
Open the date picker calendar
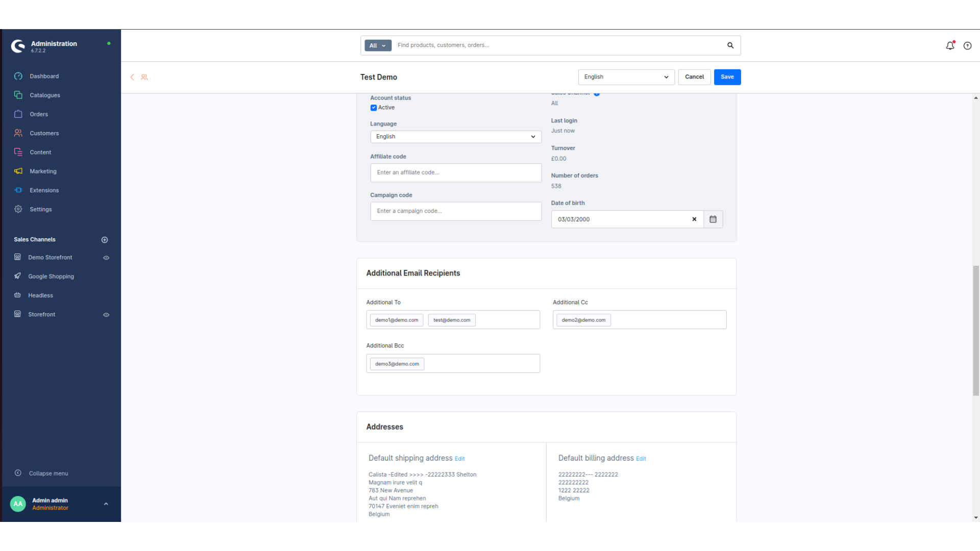click(713, 219)
